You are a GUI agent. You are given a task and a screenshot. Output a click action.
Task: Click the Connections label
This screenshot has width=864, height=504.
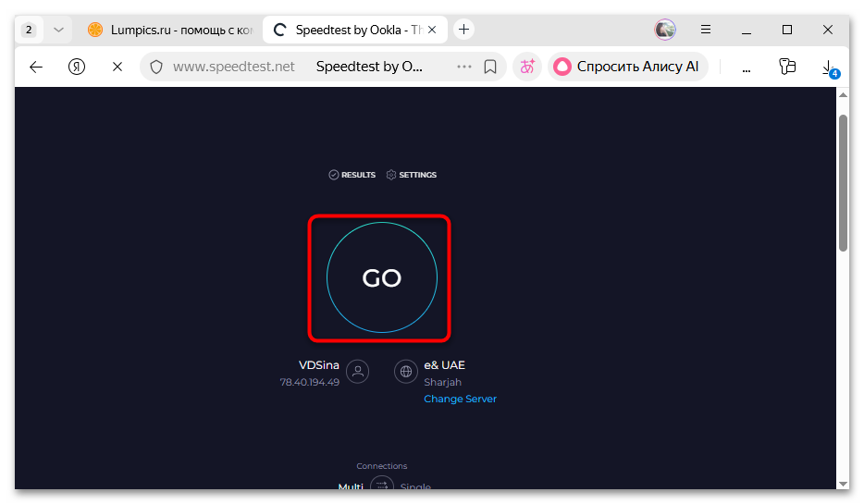(381, 466)
